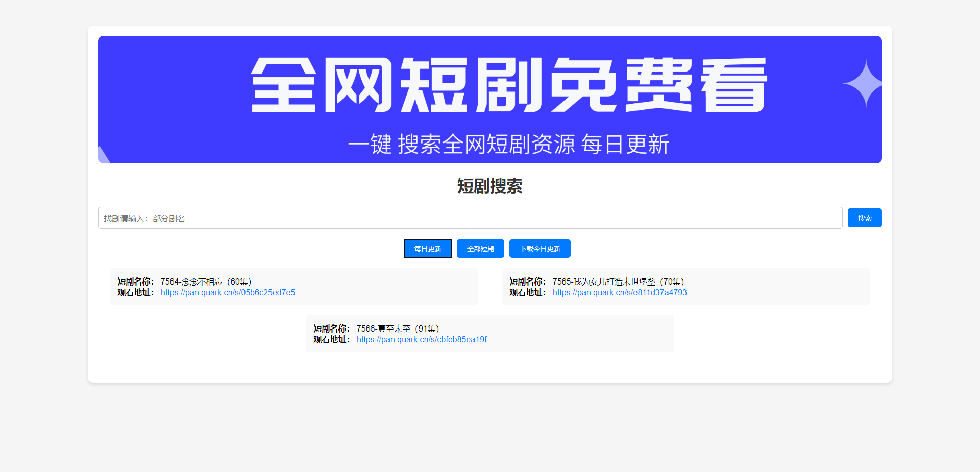Click the 短剧名称 label for 夏至末至
This screenshot has height=472, width=980.
click(331, 328)
